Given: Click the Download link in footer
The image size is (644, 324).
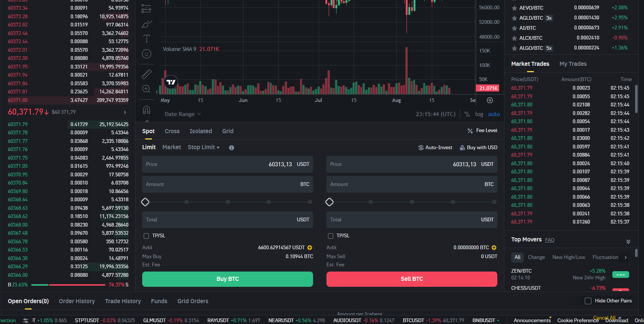Looking at the screenshot, I should pyautogui.click(x=616, y=321).
